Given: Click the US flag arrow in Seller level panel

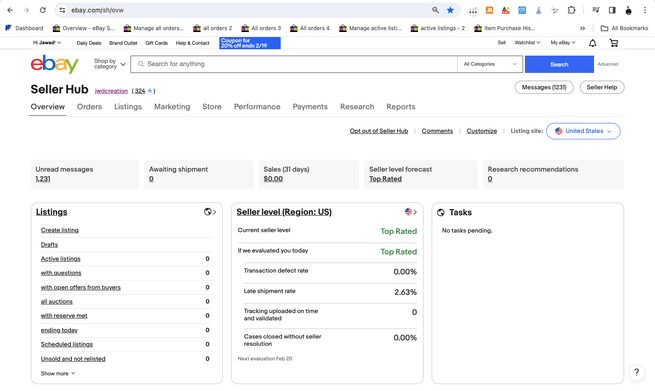Looking at the screenshot, I should coord(411,212).
